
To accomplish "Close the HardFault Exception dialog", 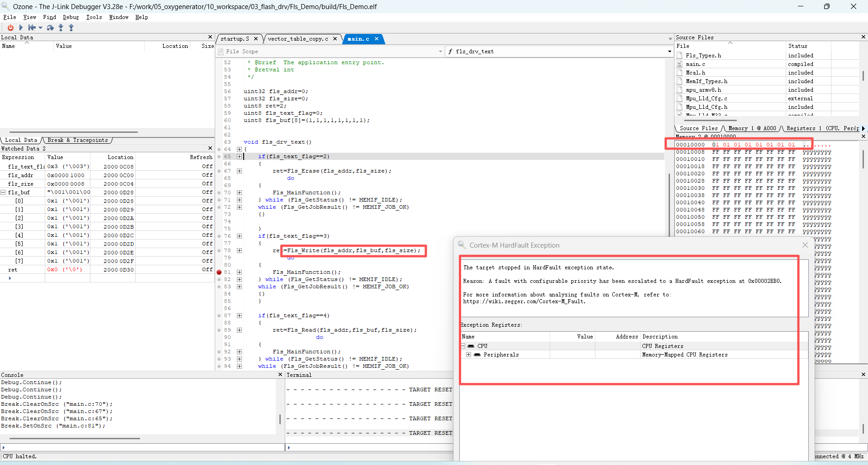I will coord(805,245).
